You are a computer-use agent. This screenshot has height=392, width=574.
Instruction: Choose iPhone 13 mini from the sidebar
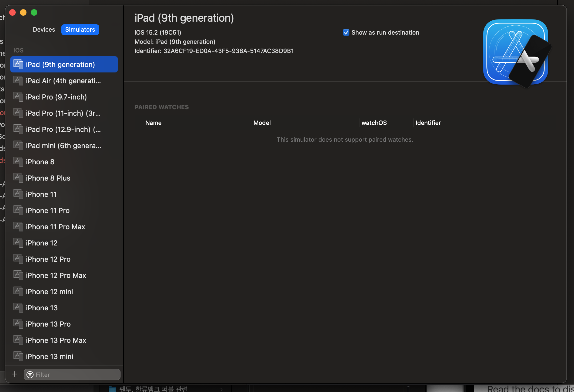(49, 356)
